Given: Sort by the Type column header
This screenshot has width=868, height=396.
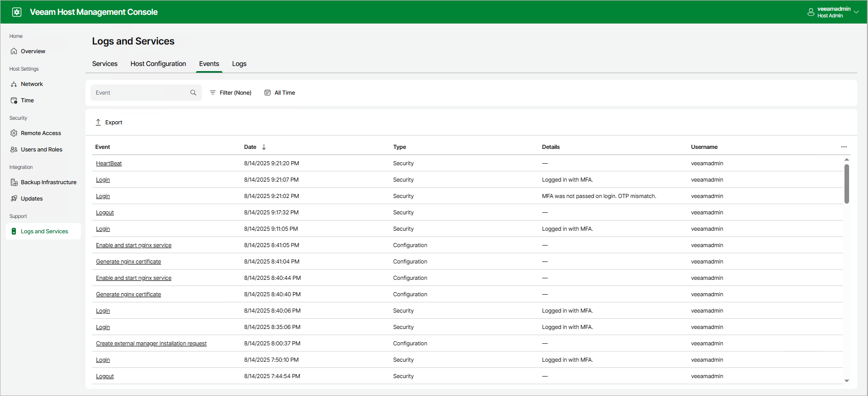Looking at the screenshot, I should (399, 147).
